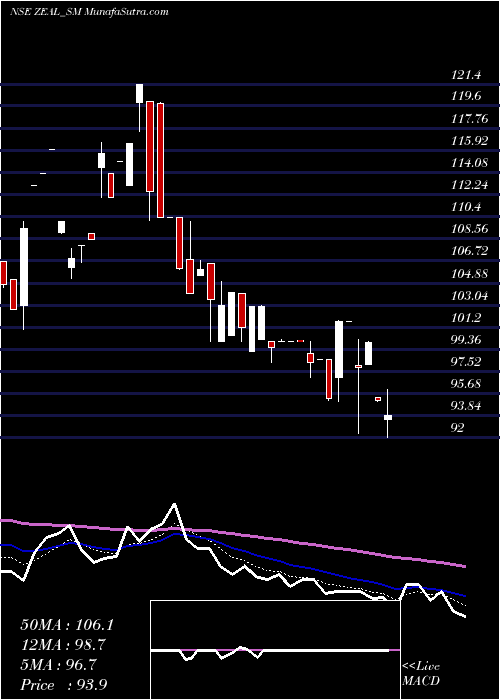
Task: Select the 92 price level label
Action: pyautogui.click(x=458, y=428)
